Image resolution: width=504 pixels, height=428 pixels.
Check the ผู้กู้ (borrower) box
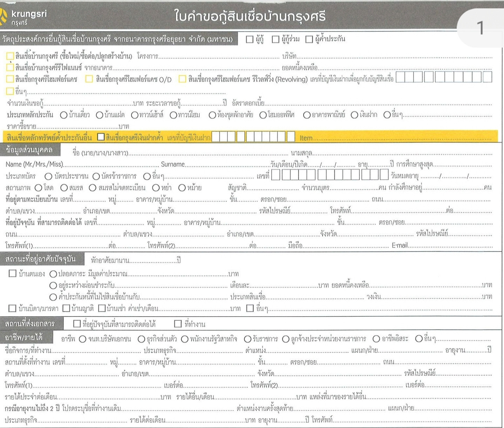[250, 39]
